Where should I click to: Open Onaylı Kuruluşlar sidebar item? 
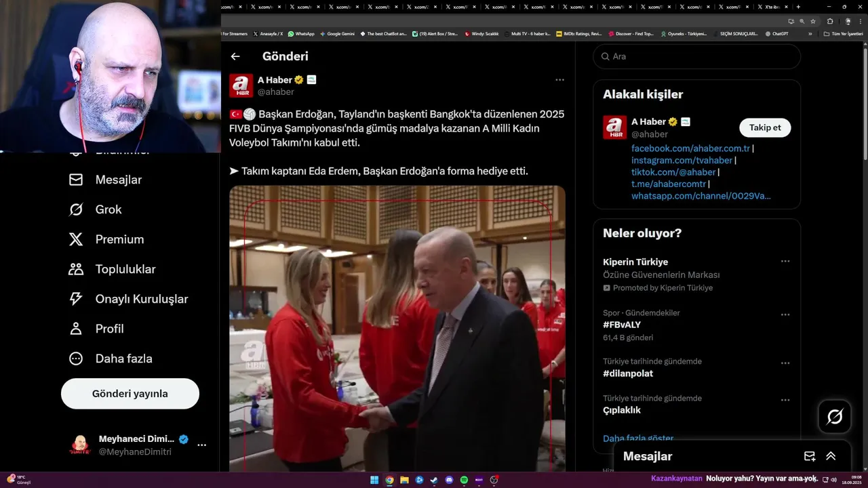[x=128, y=299]
